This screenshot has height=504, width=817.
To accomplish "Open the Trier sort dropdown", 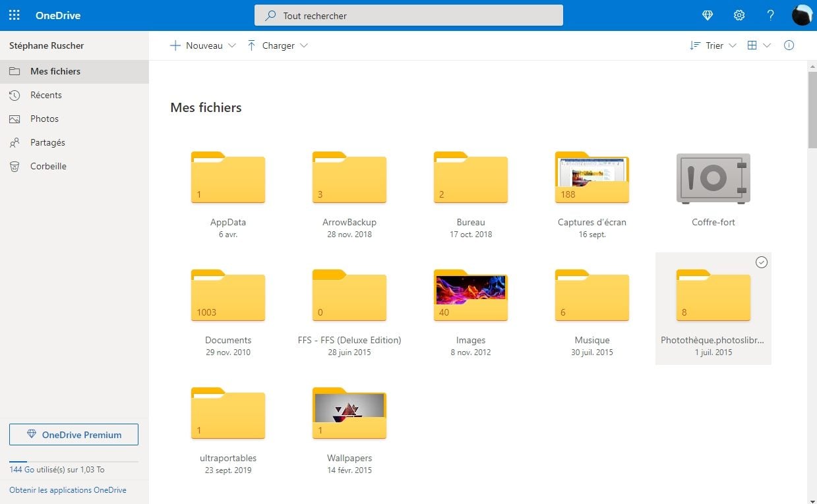I will tap(713, 45).
